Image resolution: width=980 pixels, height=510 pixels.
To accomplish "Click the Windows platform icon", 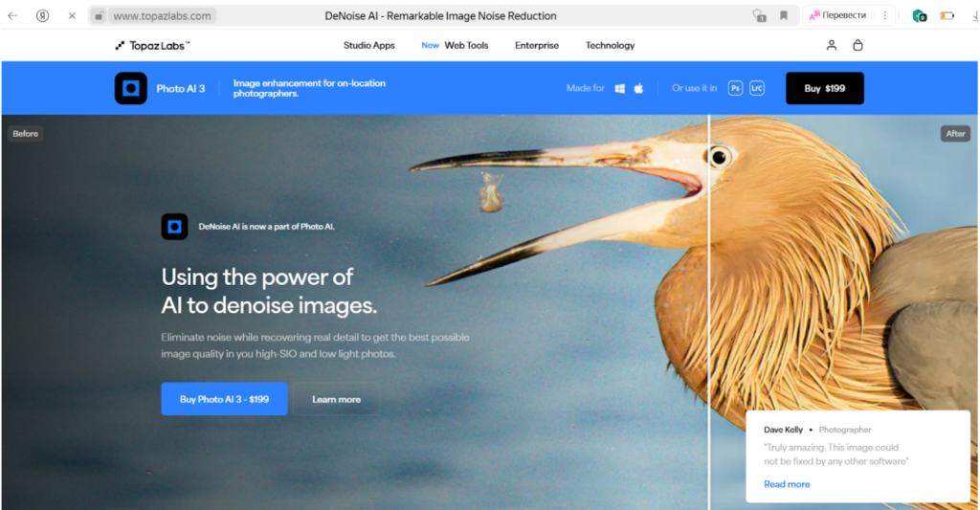I will point(620,88).
